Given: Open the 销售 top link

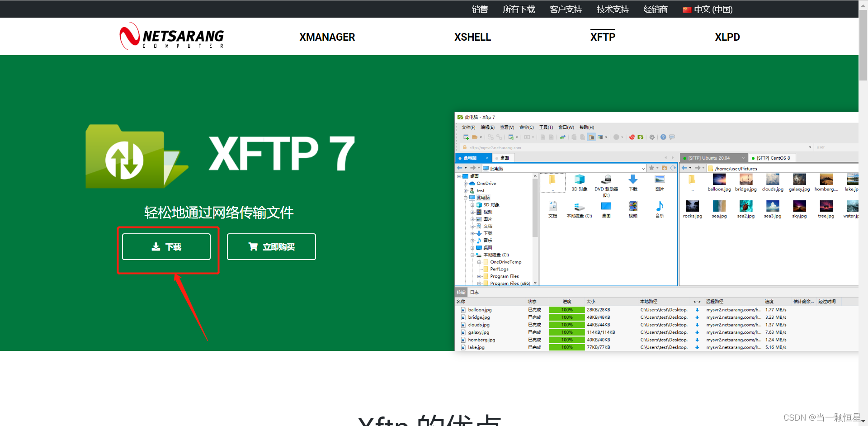Looking at the screenshot, I should tap(480, 9).
